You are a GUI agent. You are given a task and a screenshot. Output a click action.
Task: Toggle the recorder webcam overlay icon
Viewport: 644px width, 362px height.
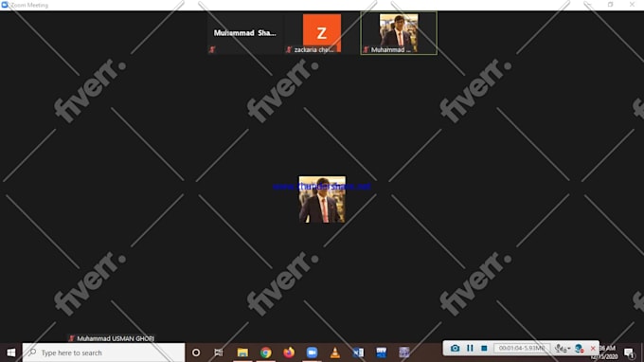coord(579,349)
